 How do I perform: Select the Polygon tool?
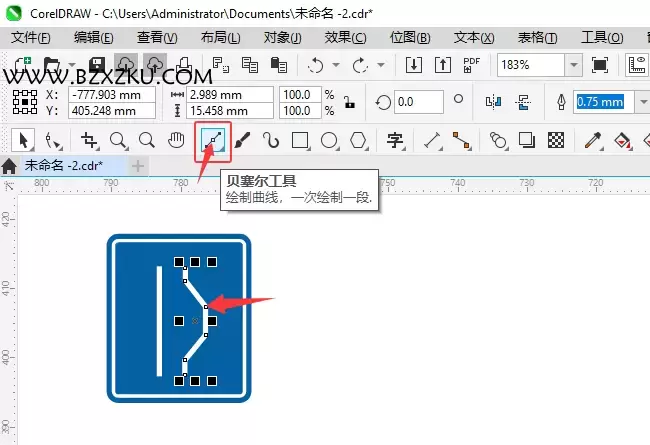pyautogui.click(x=358, y=140)
